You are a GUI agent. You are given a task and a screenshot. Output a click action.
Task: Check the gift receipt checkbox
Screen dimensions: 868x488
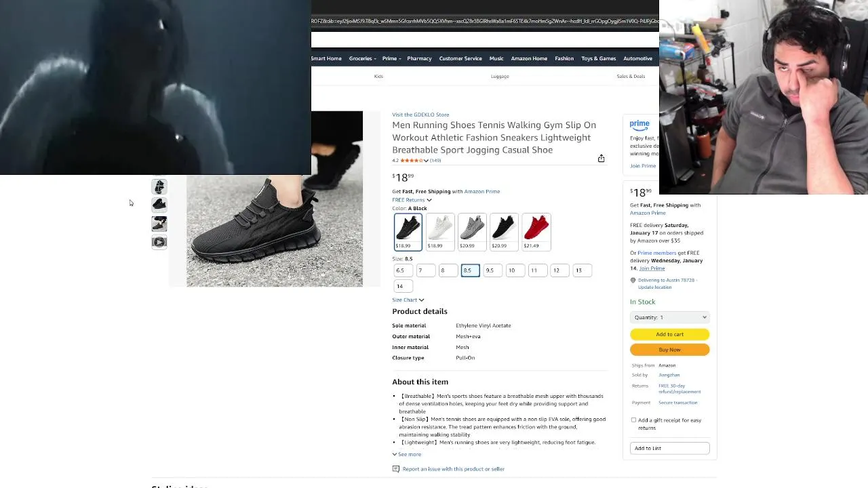(634, 420)
